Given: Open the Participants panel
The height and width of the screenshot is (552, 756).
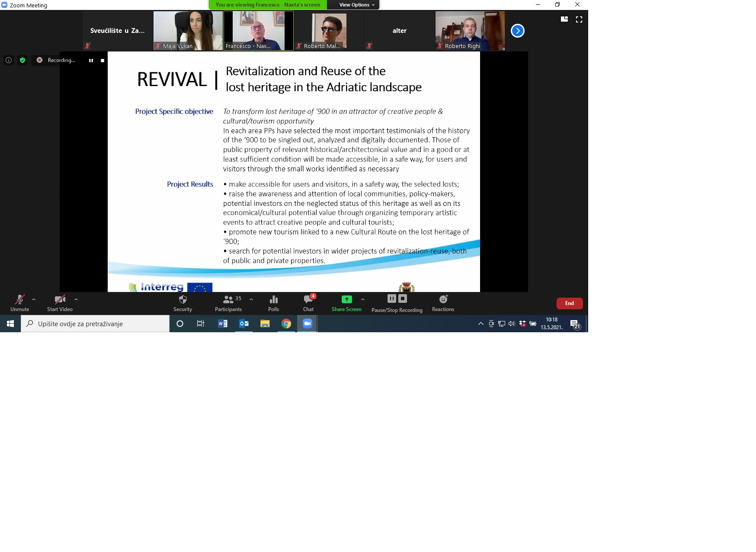Looking at the screenshot, I should click(228, 303).
